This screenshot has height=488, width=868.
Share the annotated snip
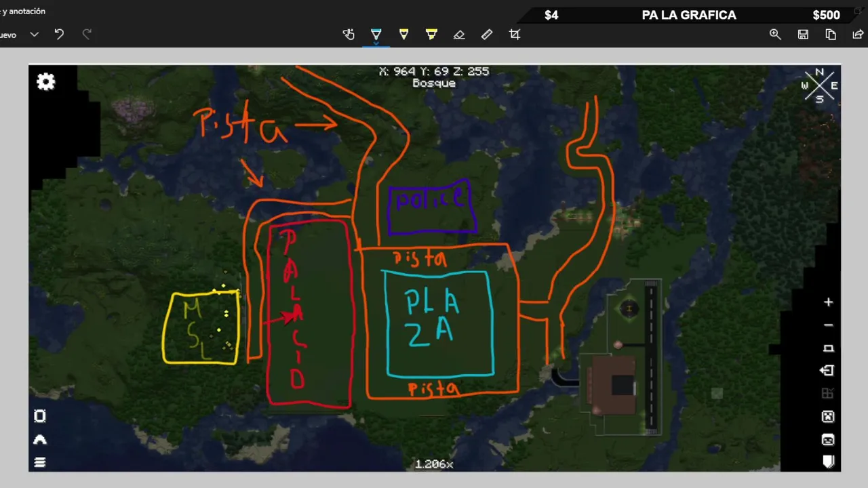(x=858, y=35)
